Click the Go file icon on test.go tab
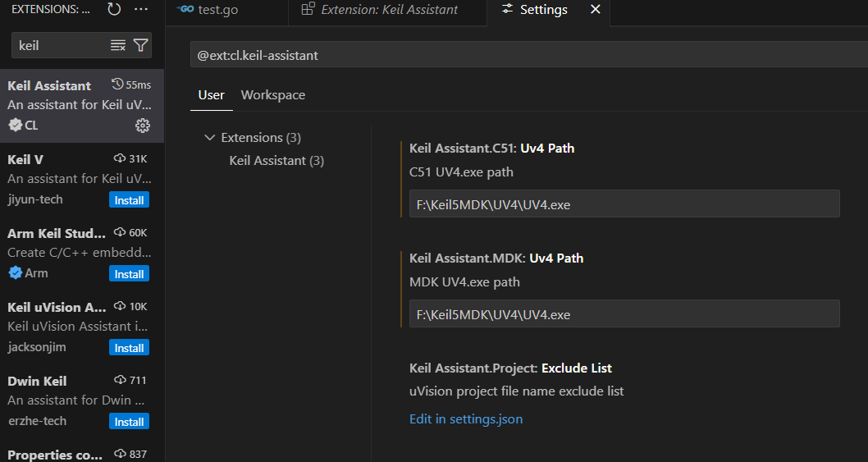 point(185,9)
